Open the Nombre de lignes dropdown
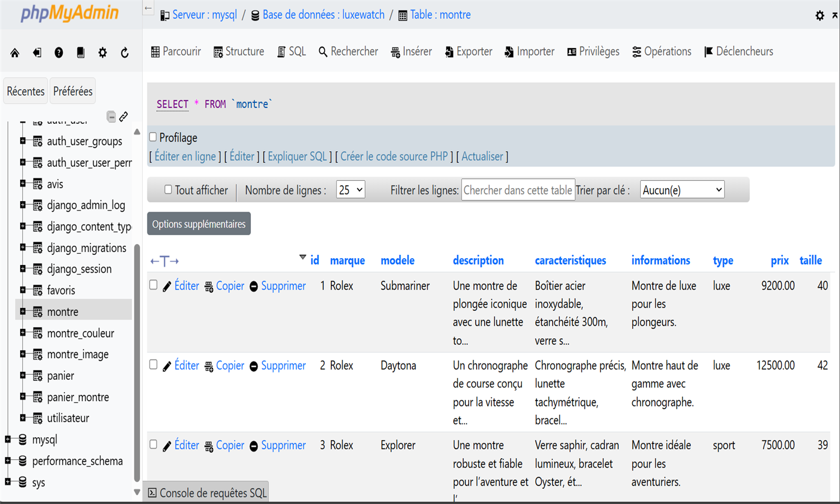The width and height of the screenshot is (840, 504). 351,190
